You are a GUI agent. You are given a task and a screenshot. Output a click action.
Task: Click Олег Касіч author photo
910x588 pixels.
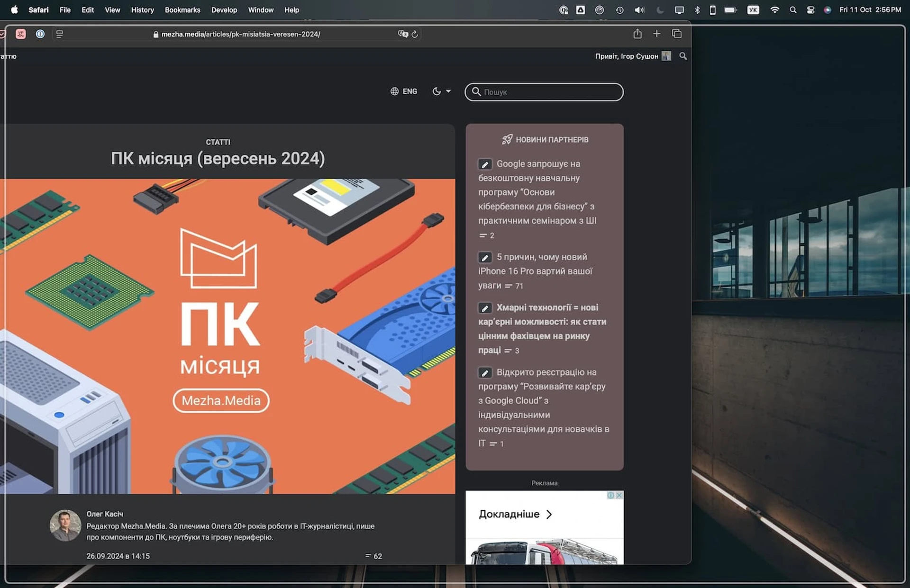click(65, 525)
